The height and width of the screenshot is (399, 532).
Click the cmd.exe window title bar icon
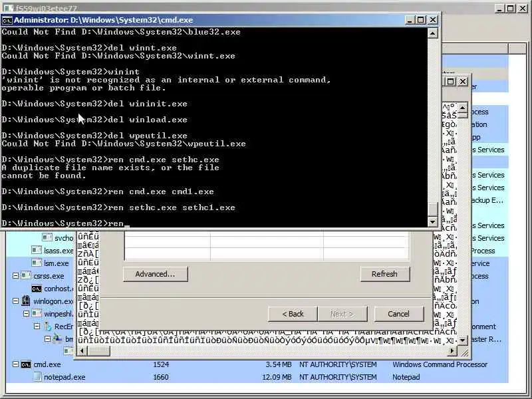(x=7, y=21)
